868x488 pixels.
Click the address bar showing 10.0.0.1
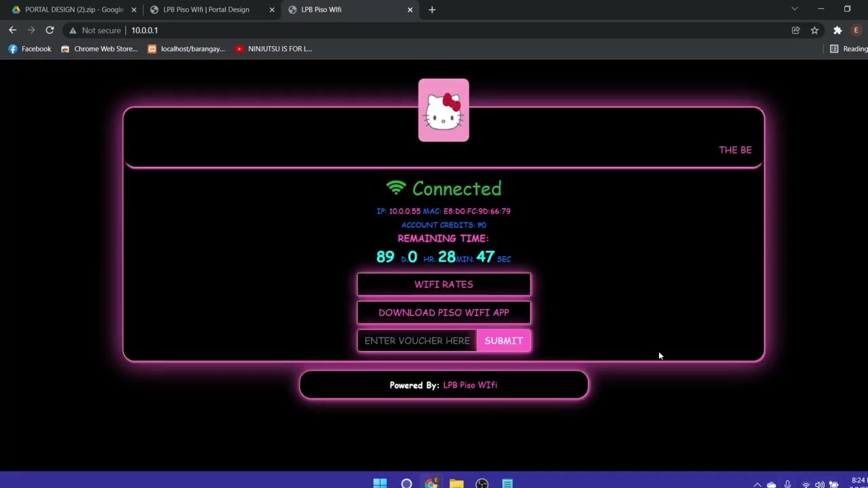pos(434,30)
